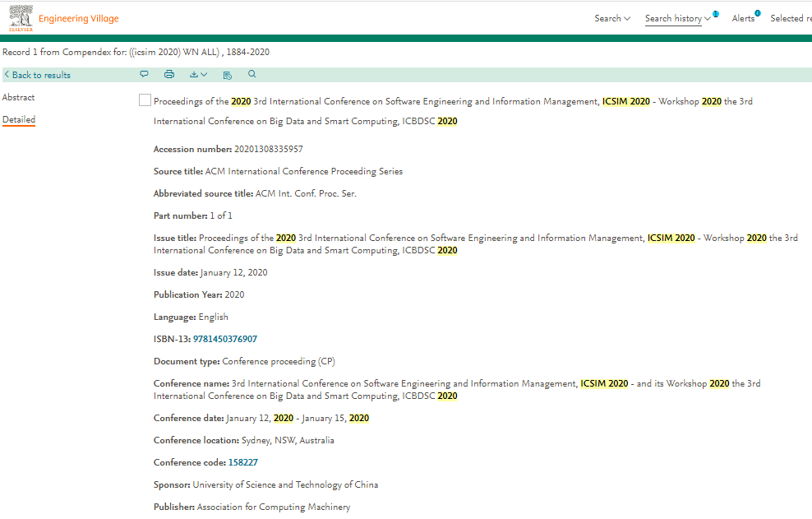Click sponsor 'University of Science and Technology of China'
Image resolution: width=812 pixels, height=519 pixels.
coord(285,484)
